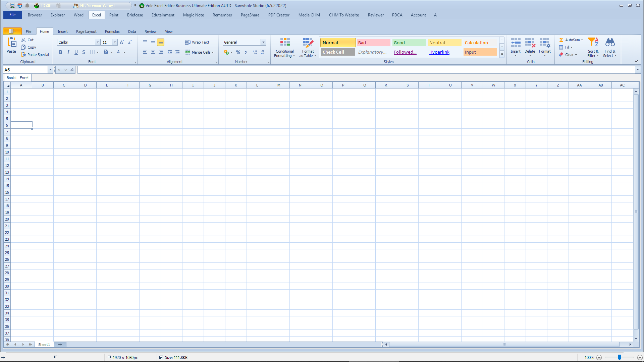Click the zoom slider handle

pyautogui.click(x=619, y=357)
